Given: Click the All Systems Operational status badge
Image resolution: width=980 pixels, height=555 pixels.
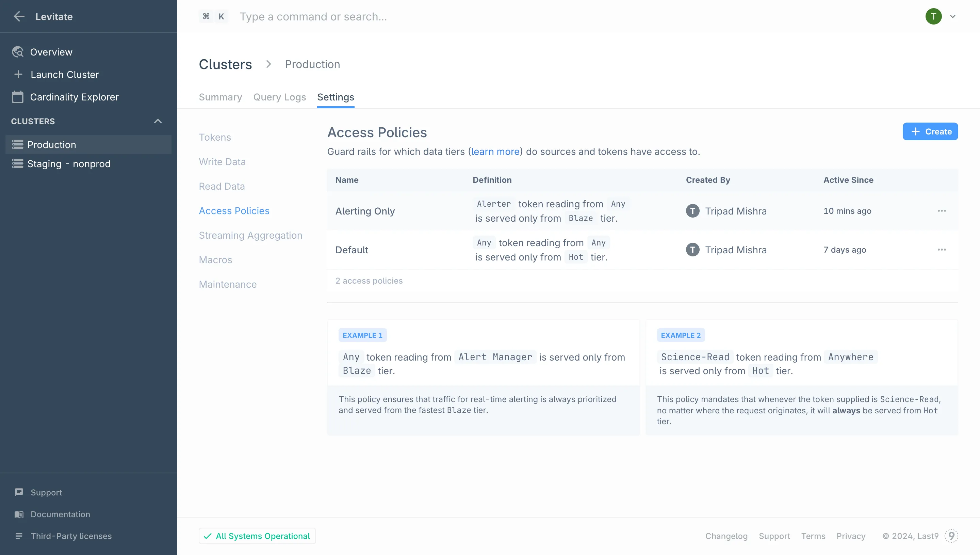Looking at the screenshot, I should click(257, 536).
